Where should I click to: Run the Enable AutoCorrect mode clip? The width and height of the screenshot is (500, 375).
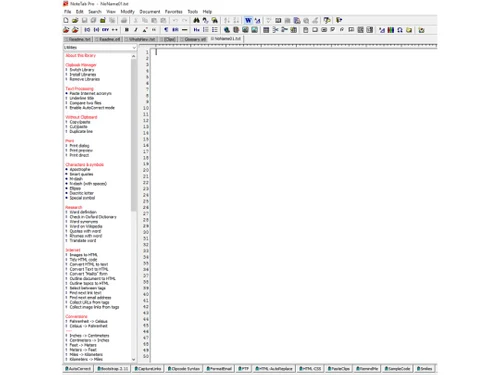coord(92,108)
